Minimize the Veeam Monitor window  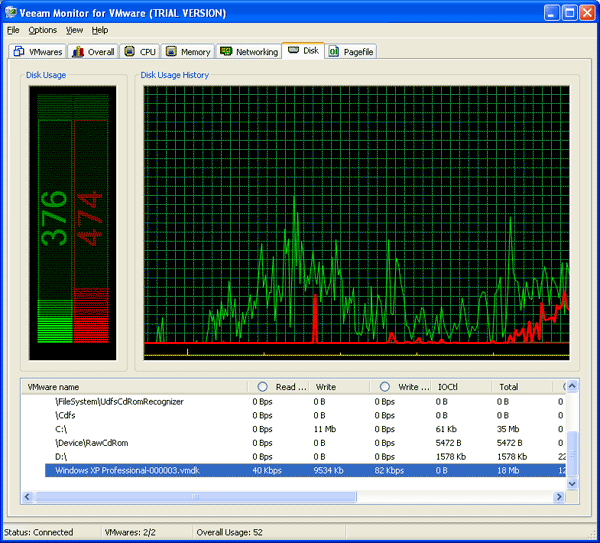(x=551, y=13)
